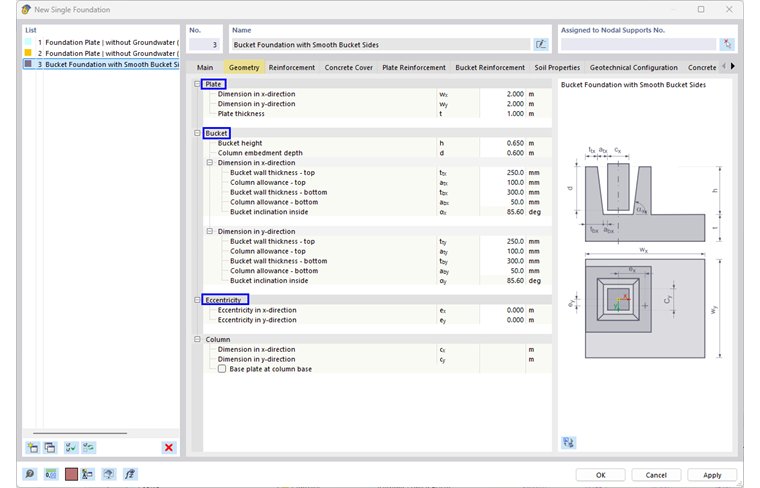Image resolution: width=760 pixels, height=488 pixels.
Task: Collapse the Plate section
Action: click(x=197, y=84)
